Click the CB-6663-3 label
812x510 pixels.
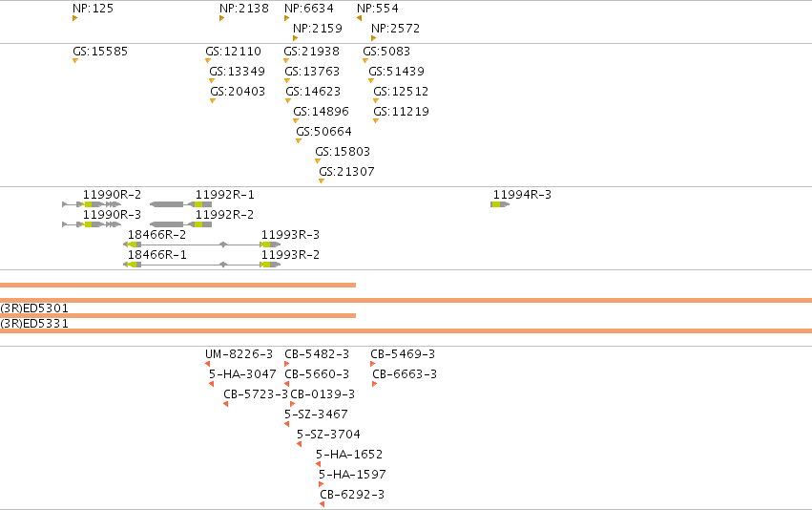pos(405,374)
